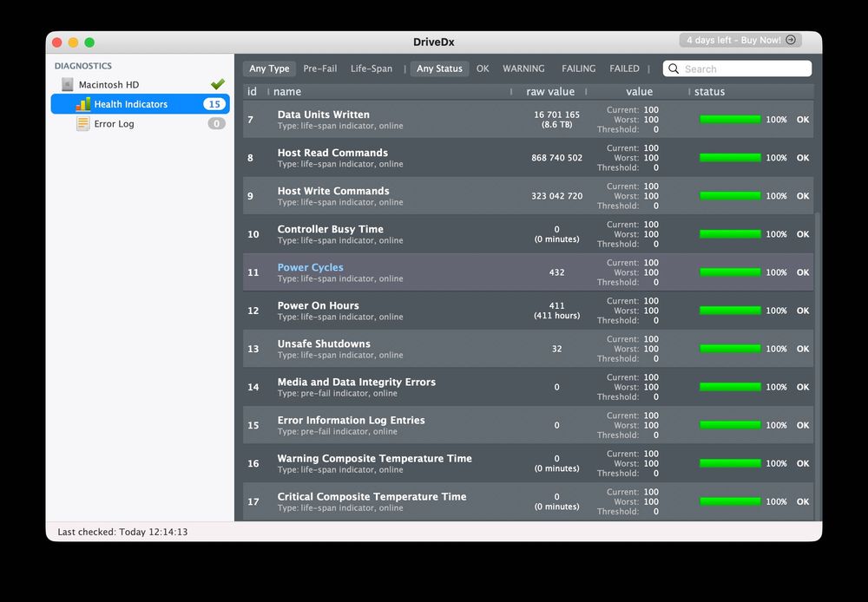Sort by the name column header
Screen dimensions: 868x602
287,92
